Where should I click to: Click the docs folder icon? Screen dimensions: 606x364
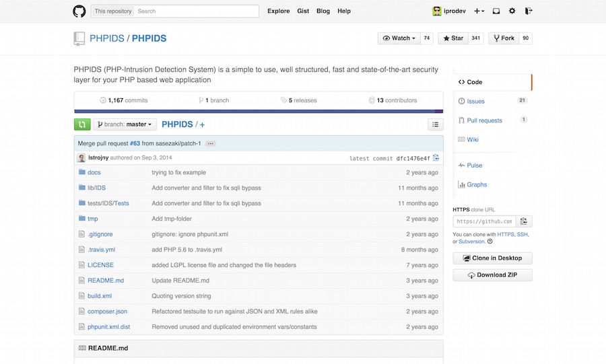[82, 172]
